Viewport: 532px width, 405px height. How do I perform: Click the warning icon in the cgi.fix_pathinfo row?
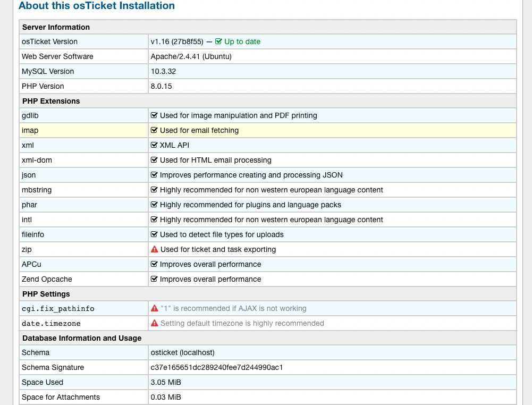(154, 308)
